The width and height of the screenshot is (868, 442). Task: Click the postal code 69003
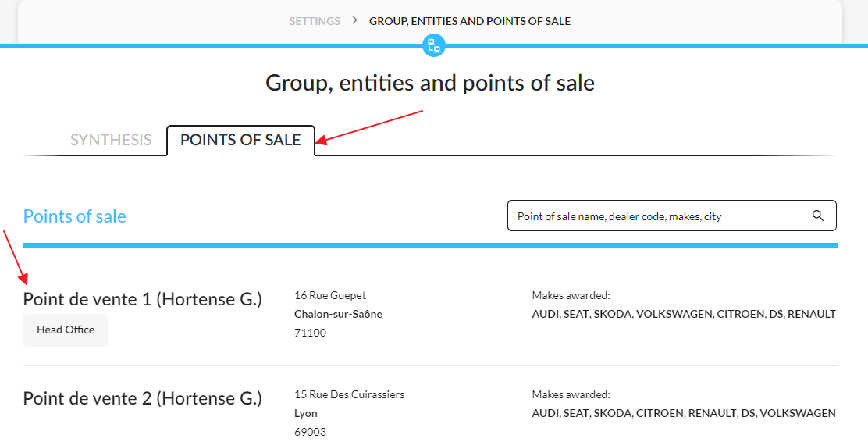[x=310, y=432]
